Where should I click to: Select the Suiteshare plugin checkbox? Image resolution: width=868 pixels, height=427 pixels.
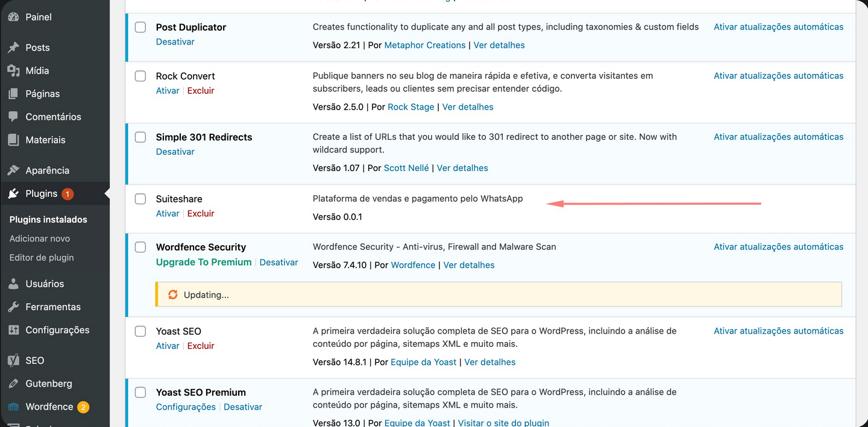tap(140, 199)
